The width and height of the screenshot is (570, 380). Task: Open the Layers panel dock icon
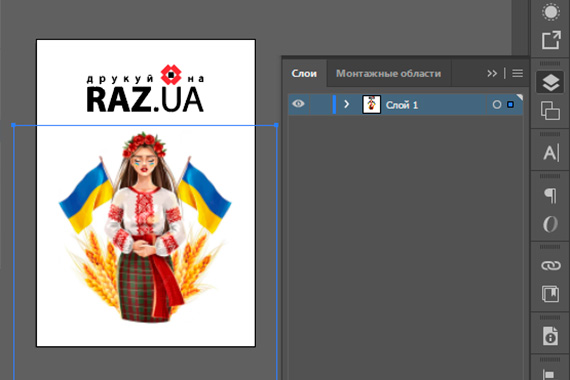(550, 82)
